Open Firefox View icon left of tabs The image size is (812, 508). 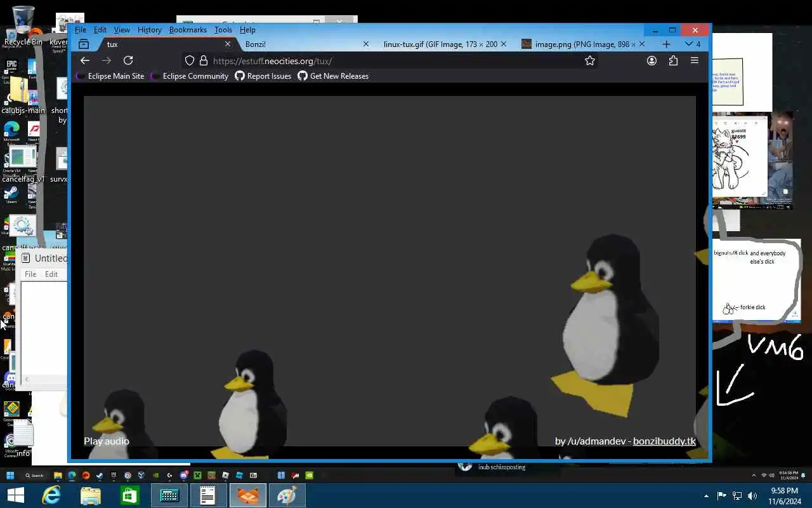83,44
